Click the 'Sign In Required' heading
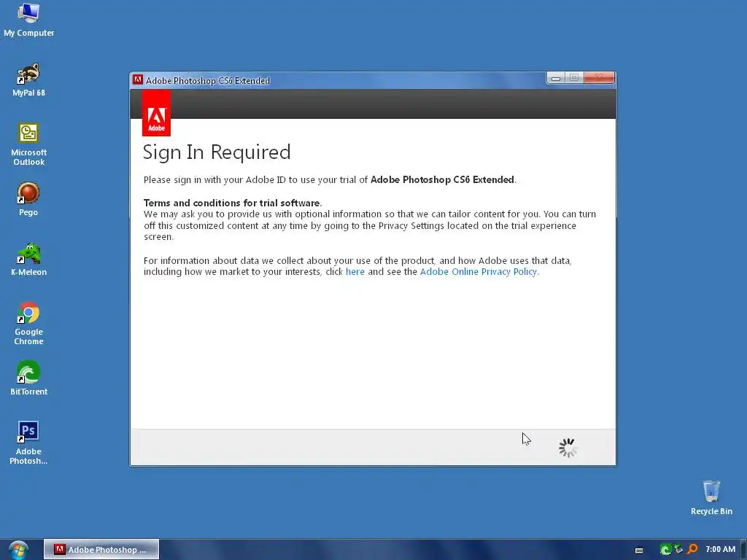 tap(217, 152)
